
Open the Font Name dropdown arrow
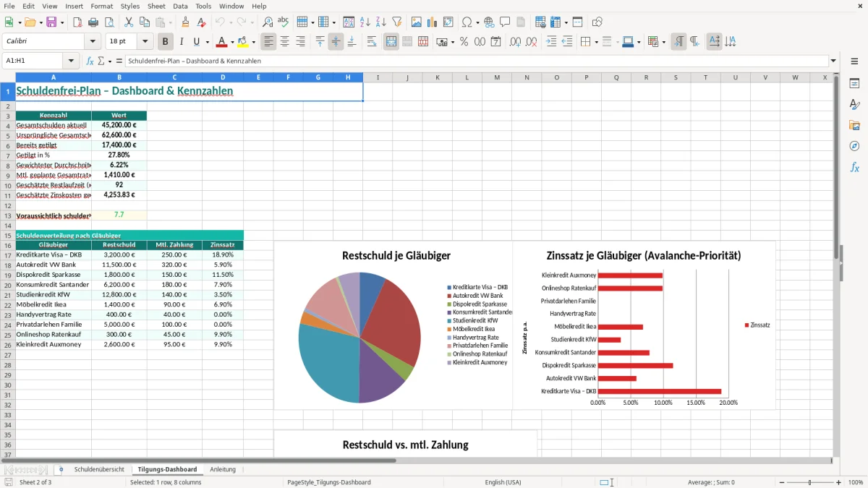point(92,42)
